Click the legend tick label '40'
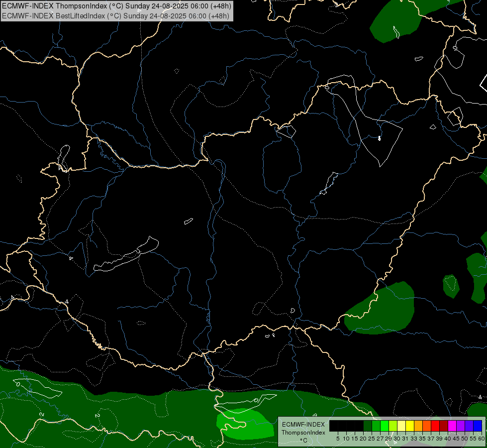The width and height of the screenshot is (487, 448). (448, 439)
